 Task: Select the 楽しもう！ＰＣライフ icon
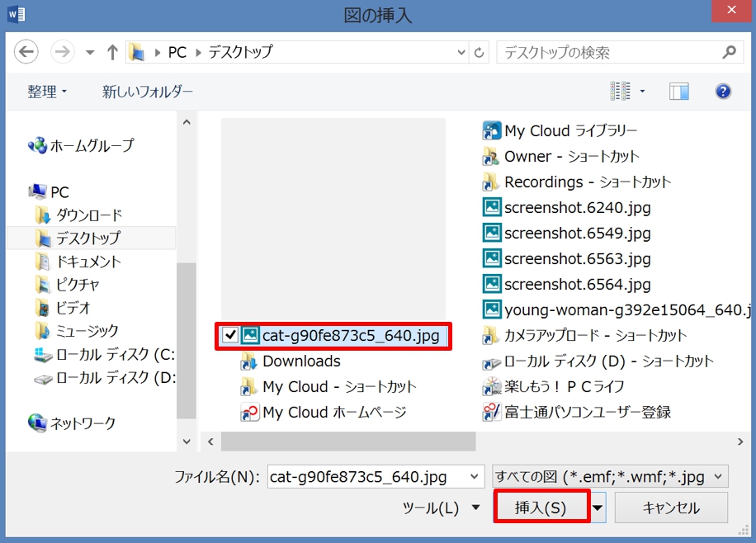coord(492,387)
